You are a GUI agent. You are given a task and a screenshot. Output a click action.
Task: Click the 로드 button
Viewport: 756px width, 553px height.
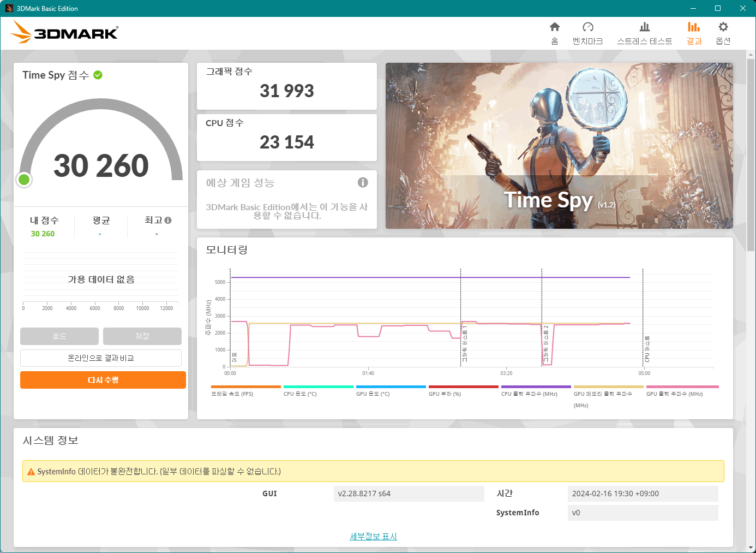(59, 336)
